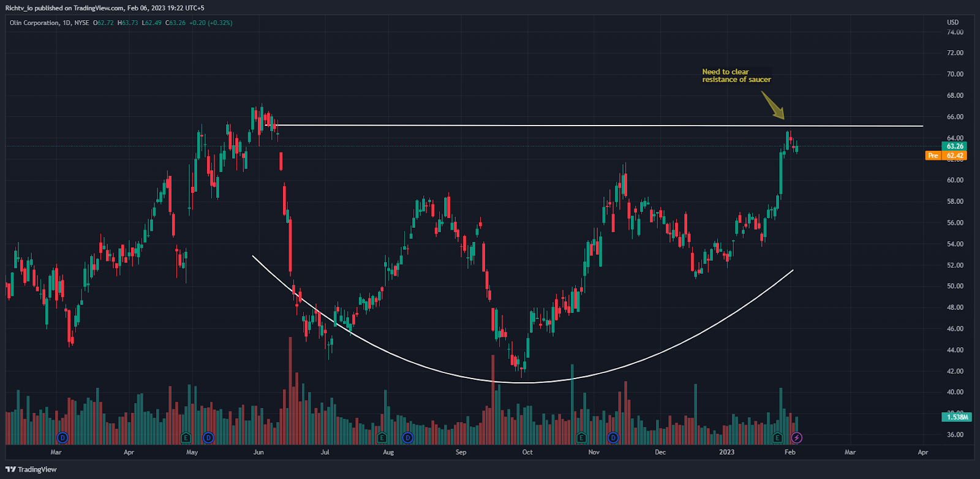Click the Sep label on time axis
Image resolution: width=980 pixels, height=479 pixels.
(461, 452)
